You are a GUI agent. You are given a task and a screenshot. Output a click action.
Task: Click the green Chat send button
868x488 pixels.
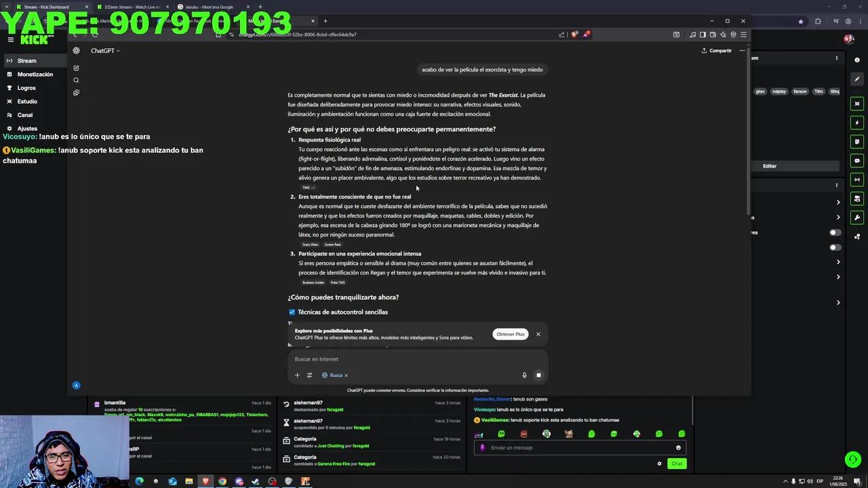click(x=677, y=464)
